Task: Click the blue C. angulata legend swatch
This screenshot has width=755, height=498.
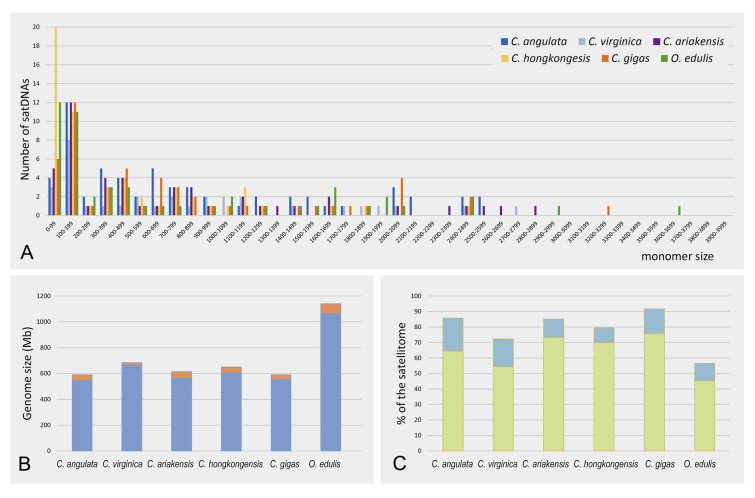Action: tap(504, 42)
